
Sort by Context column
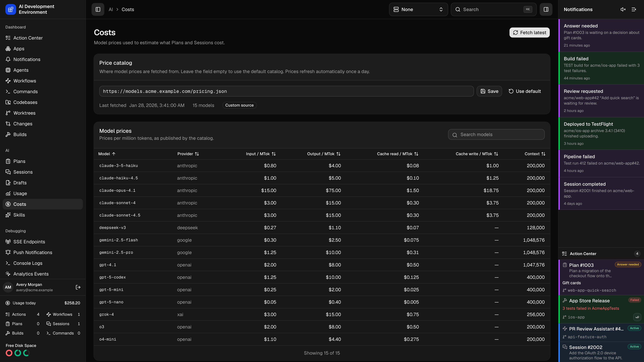click(535, 154)
